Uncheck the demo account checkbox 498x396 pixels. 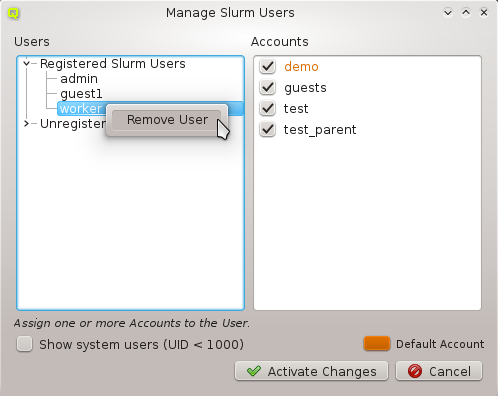[x=267, y=66]
